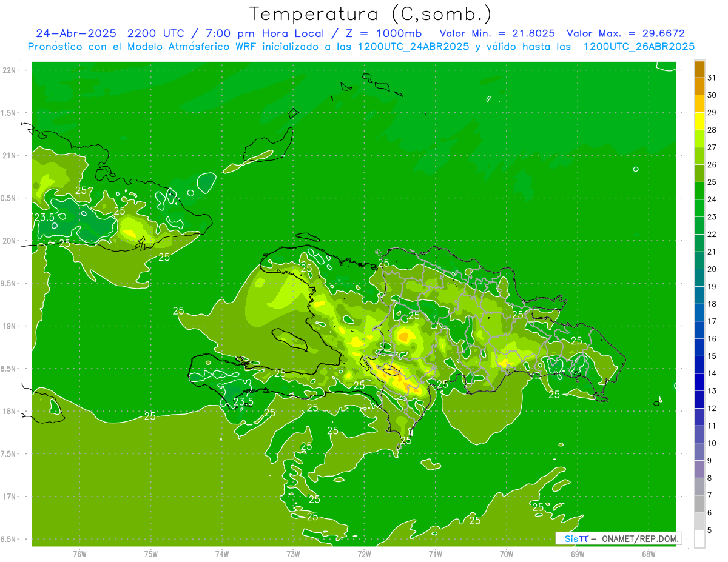The image size is (728, 562).
Task: Select the 'Valor Max. = 29.6672' readout
Action: coord(625,33)
